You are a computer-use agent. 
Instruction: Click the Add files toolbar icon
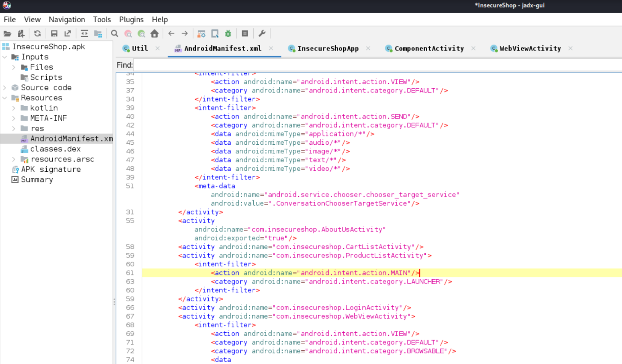tap(21, 33)
